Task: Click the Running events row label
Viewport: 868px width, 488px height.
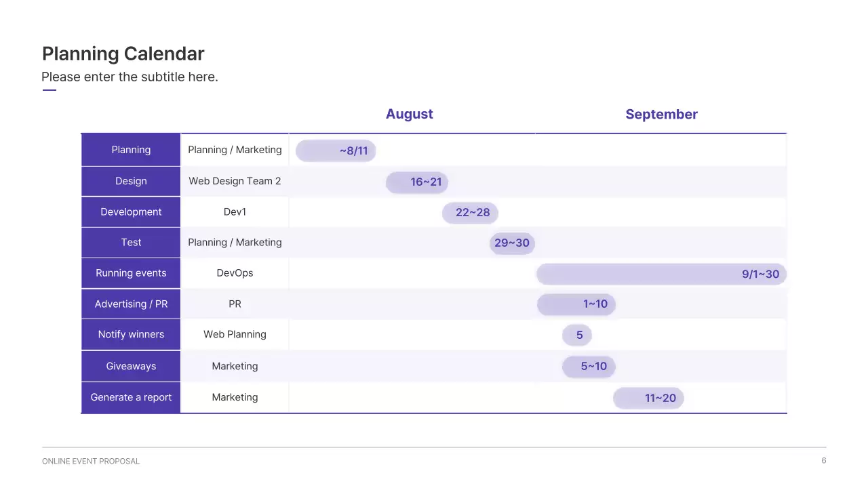Action: coord(130,273)
